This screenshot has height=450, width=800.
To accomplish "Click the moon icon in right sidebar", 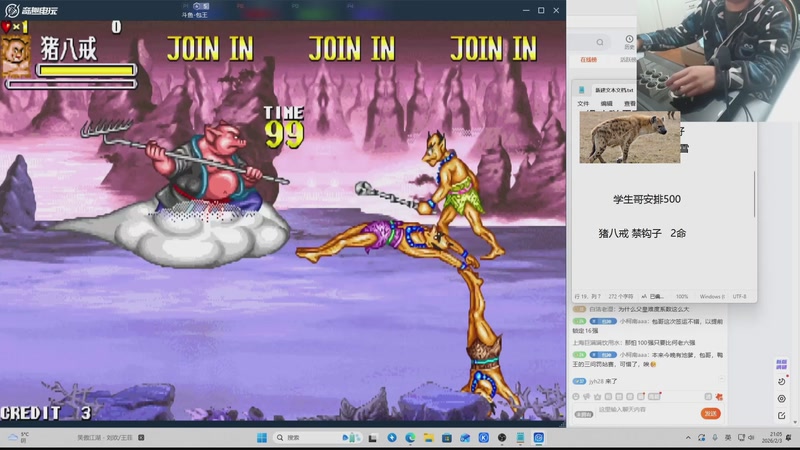I will (x=781, y=382).
